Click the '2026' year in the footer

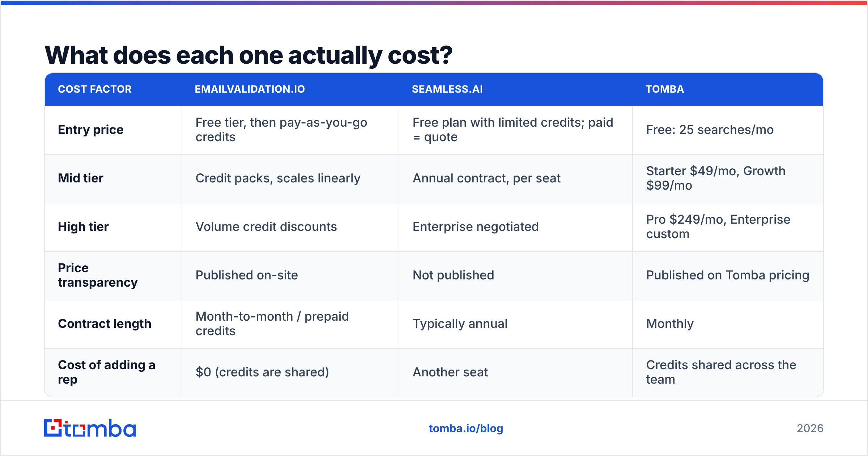pos(810,428)
